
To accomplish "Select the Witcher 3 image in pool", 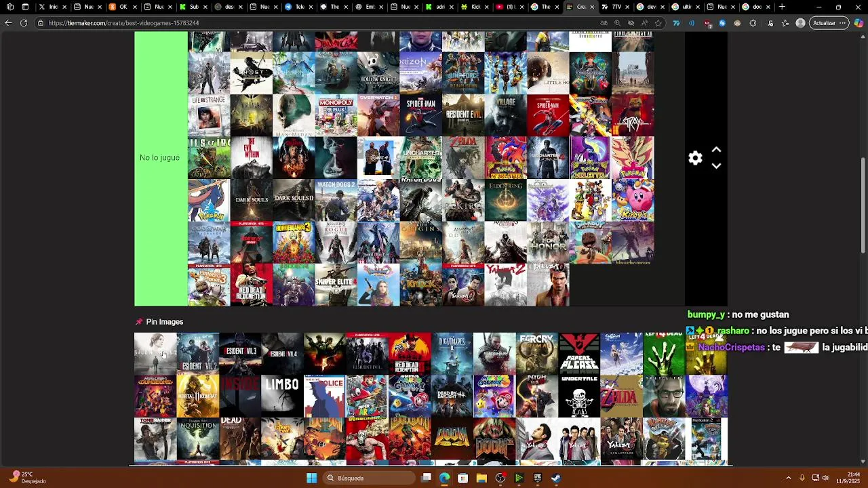I will tap(494, 353).
